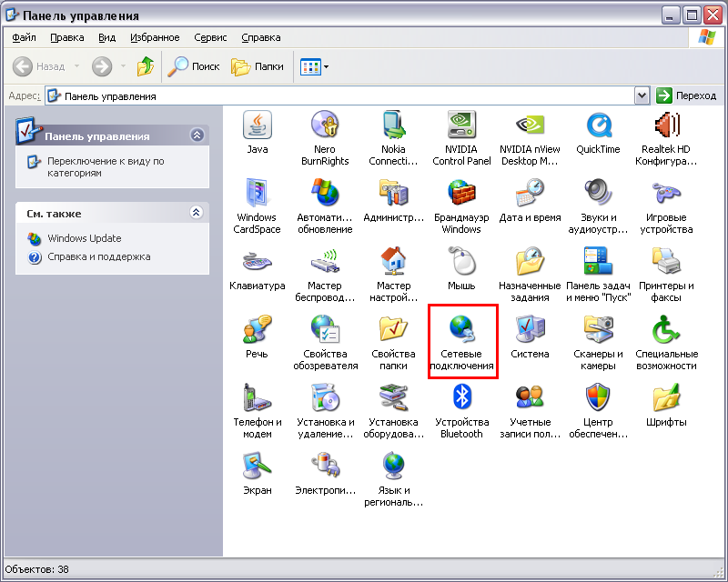
Task: Open the NVIDIA Control Panel icon
Action: tap(461, 125)
